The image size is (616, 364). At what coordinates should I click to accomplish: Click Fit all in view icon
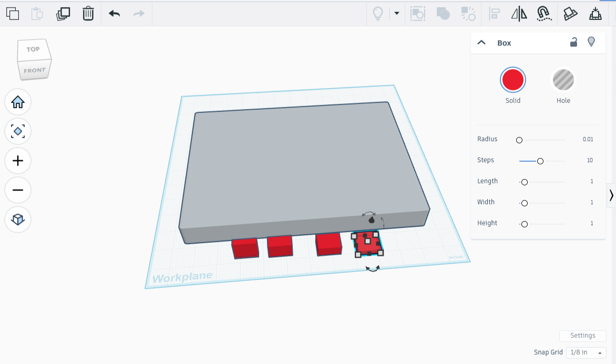[x=18, y=131]
